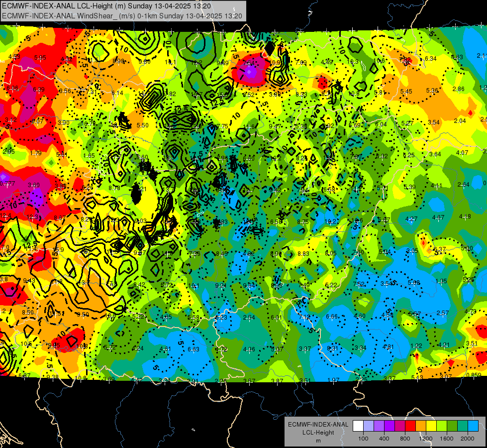The image size is (487, 448).
Task: Click the map value '6.23'
Action: 221,318
